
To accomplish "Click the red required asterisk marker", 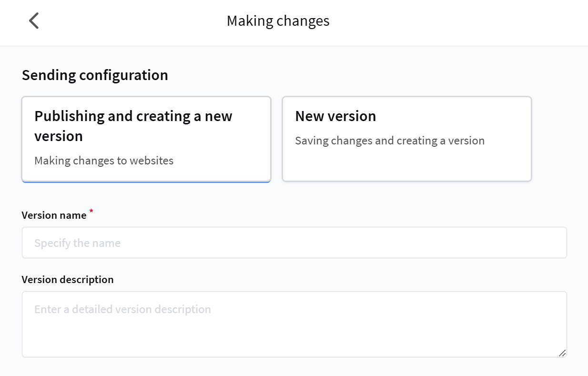I will 91,211.
